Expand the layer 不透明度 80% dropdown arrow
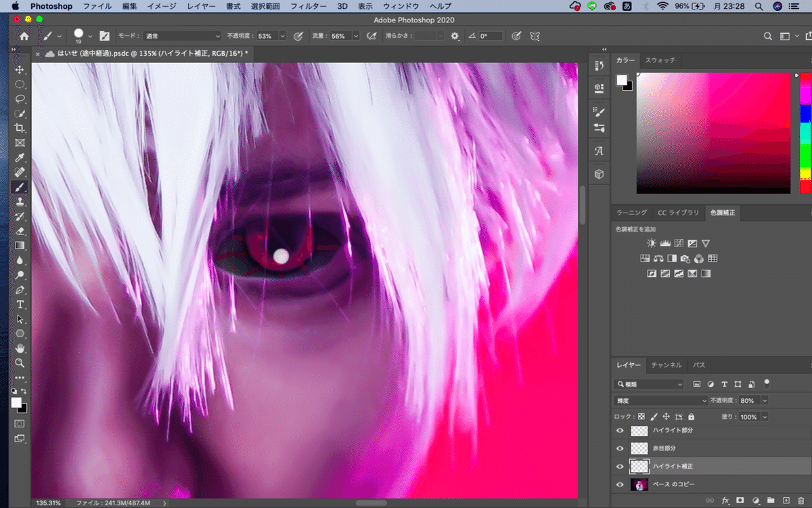The width and height of the screenshot is (812, 508). point(765,401)
